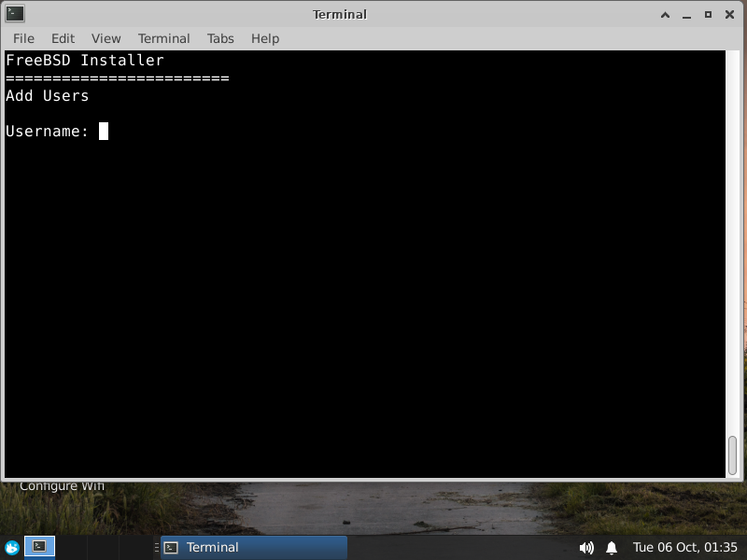Click the volume speaker icon in the tray
Image resolution: width=747 pixels, height=560 pixels.
pos(586,548)
